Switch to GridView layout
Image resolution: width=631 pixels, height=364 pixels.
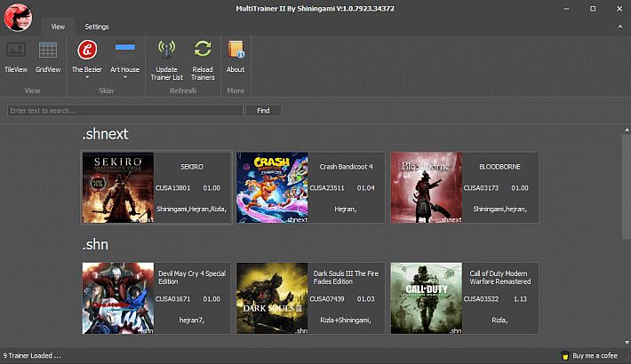tap(47, 57)
